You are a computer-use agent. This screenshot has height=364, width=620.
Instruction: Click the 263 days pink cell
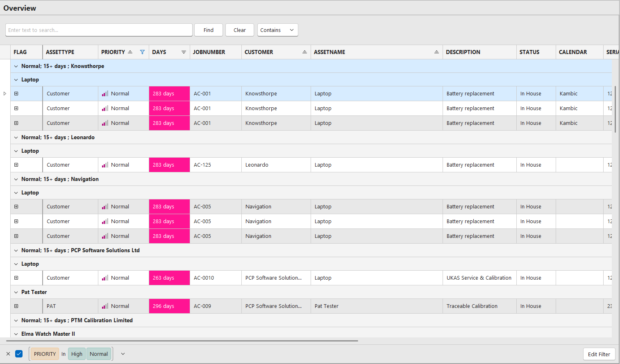click(169, 278)
